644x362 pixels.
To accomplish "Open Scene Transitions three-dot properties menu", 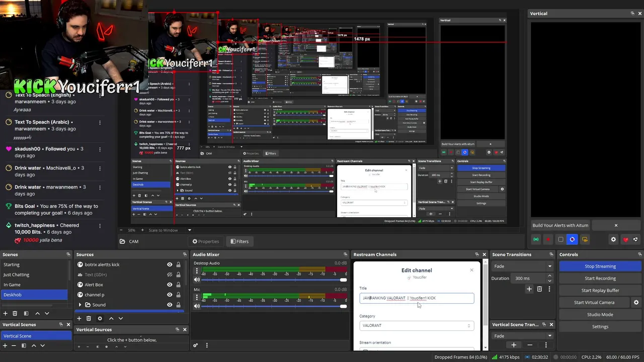I will pos(549,289).
